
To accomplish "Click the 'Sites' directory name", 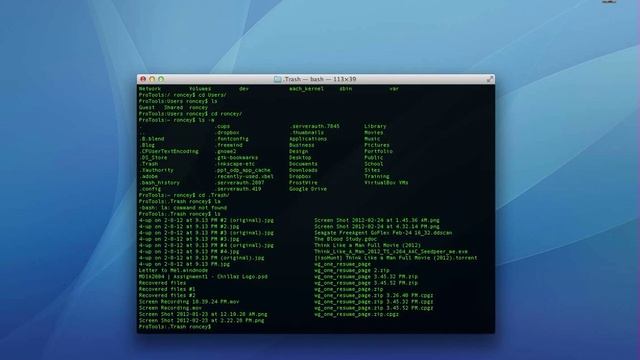I will [372, 170].
